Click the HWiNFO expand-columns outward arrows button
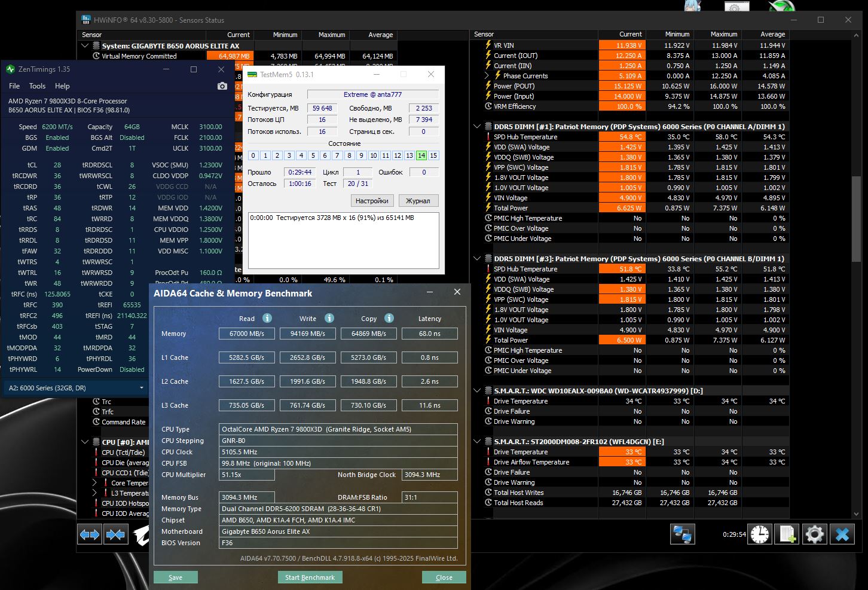 (x=90, y=534)
